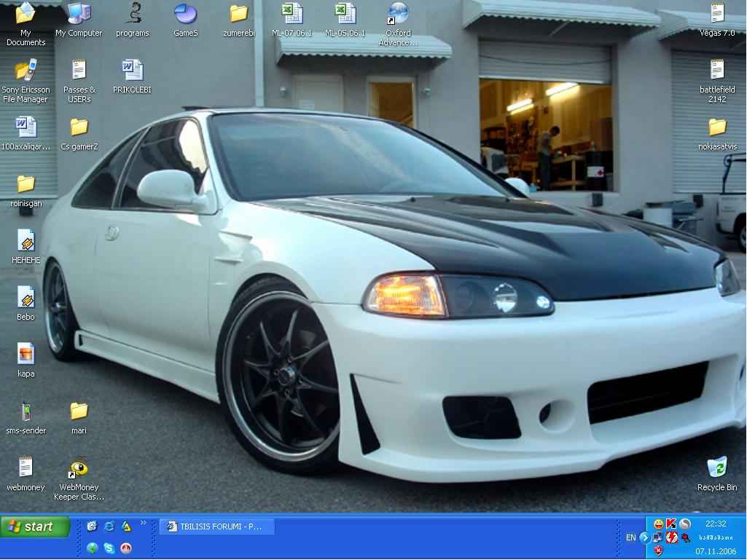Viewport: 747px width, 560px height.
Task: Open Skype from the quick launch bar
Action: (109, 548)
